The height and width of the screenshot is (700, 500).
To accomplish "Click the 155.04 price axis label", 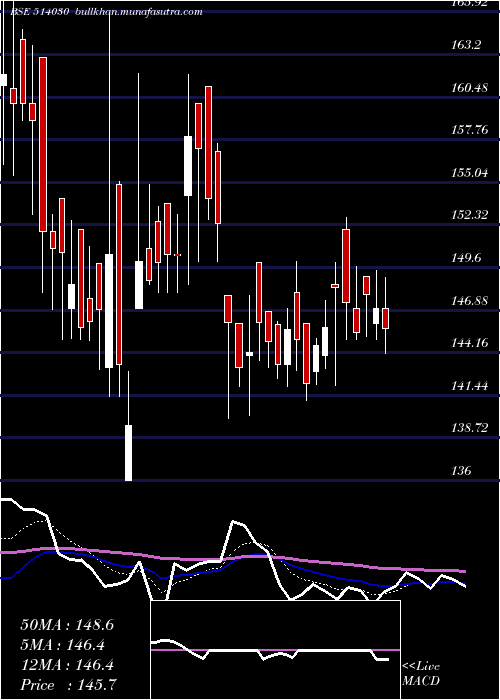I will click(x=469, y=173).
